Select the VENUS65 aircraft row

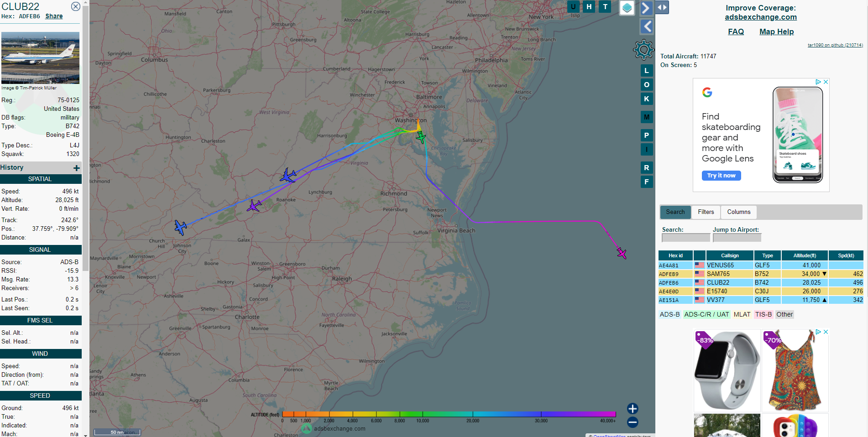point(761,265)
